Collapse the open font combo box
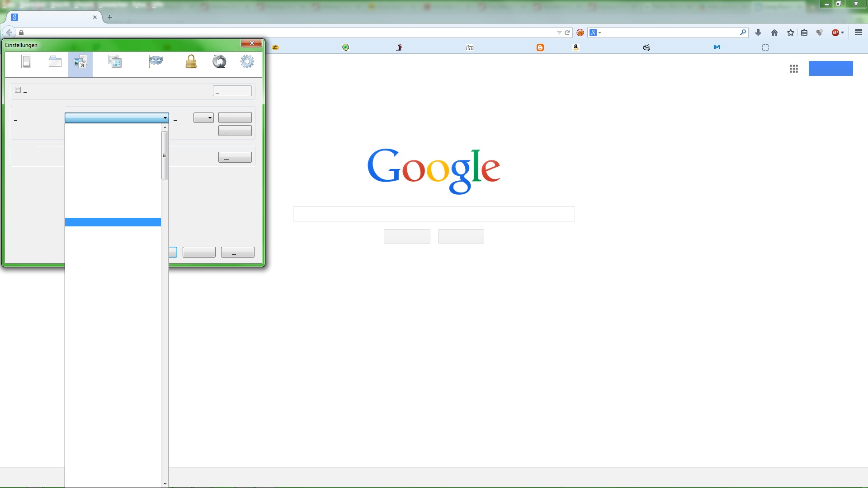Viewport: 868px width, 488px height. tap(165, 118)
